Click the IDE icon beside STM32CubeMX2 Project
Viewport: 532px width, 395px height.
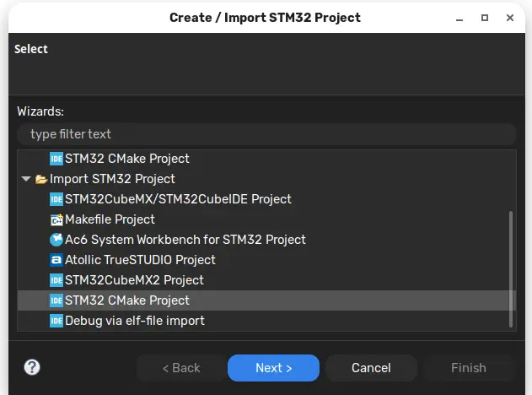coord(56,280)
